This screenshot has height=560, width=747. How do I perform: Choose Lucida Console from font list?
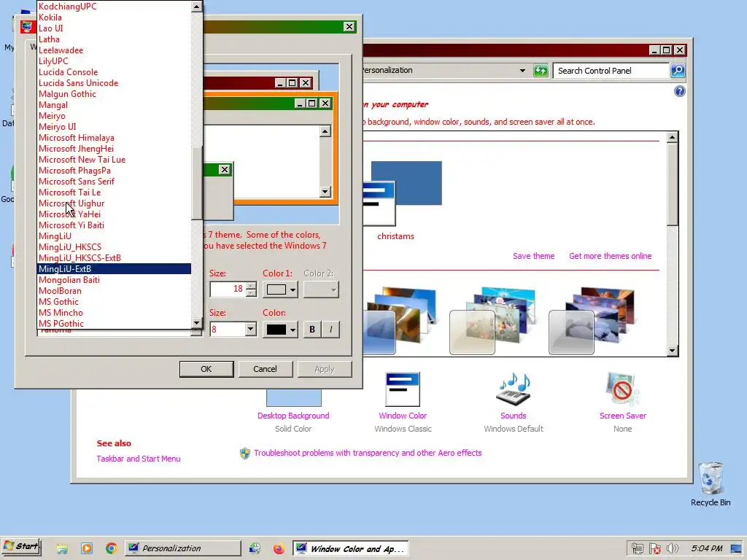[68, 72]
